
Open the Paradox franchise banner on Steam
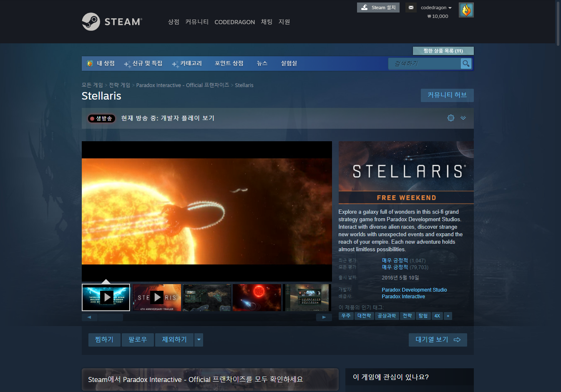[210, 380]
